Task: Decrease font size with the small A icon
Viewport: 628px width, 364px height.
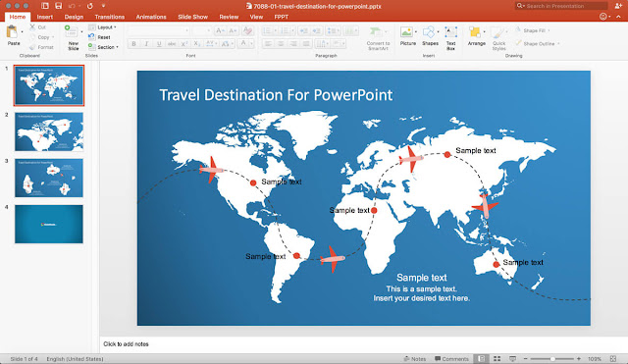Action: 233,30
